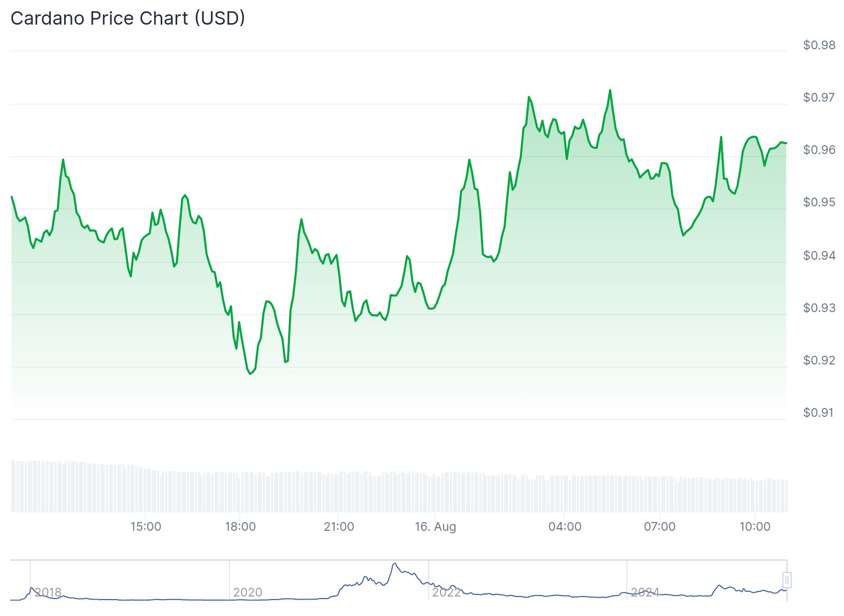
Task: Pick the 21:00 time axis label
Action: [339, 527]
